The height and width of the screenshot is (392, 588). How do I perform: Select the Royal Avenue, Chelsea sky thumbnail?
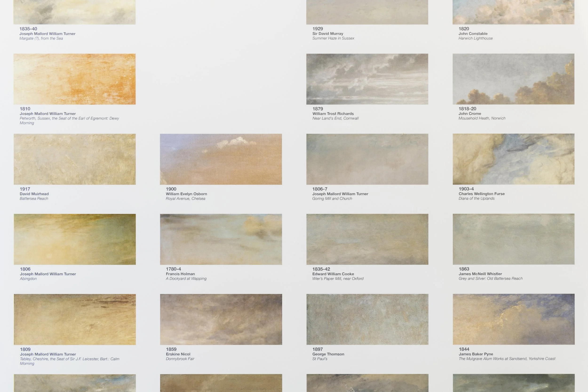[221, 159]
